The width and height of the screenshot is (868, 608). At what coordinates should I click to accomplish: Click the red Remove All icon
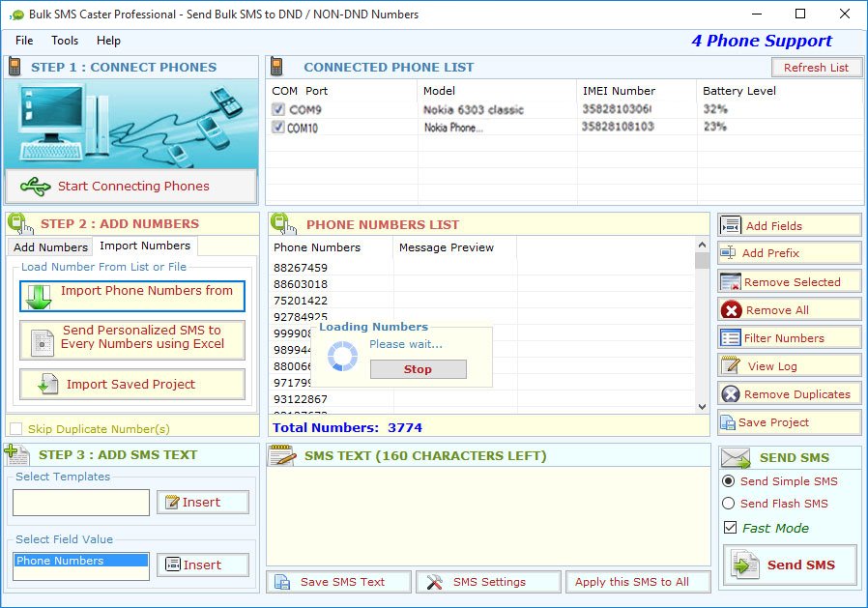pyautogui.click(x=732, y=310)
